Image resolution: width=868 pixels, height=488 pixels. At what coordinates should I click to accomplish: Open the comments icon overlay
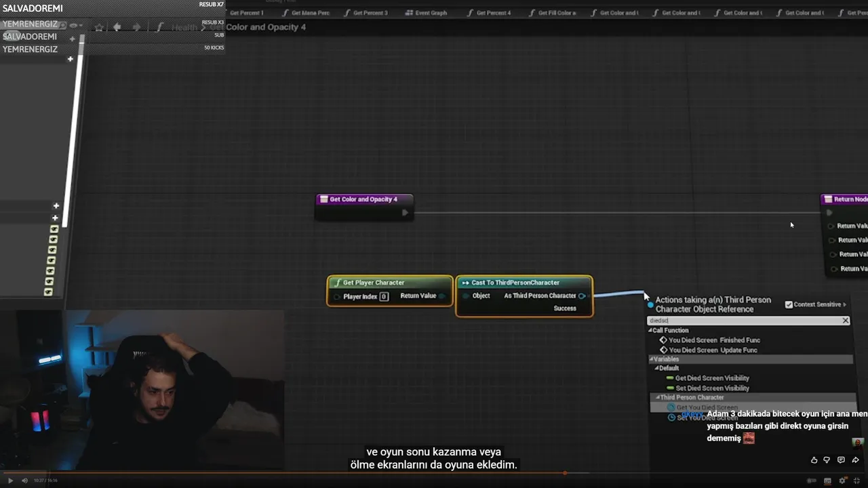841,460
